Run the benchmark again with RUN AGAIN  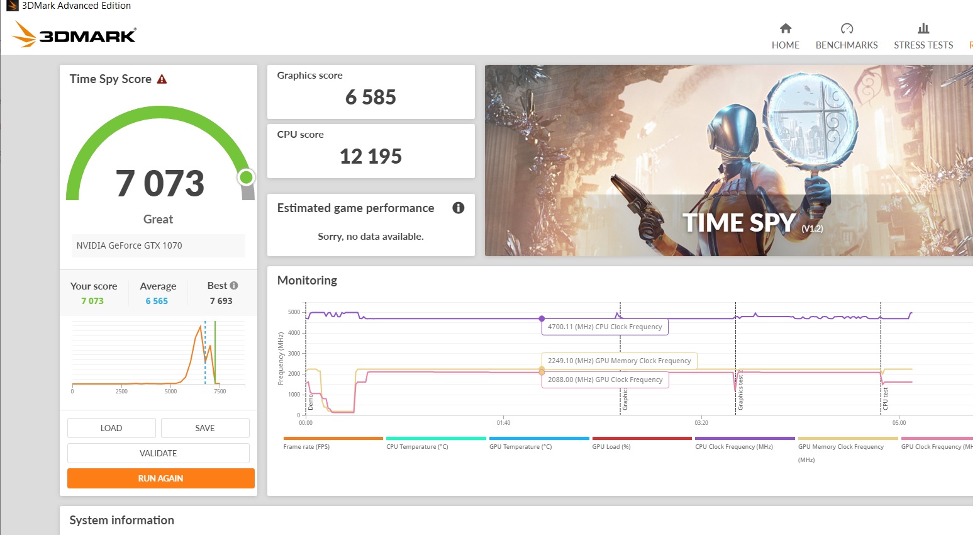[161, 478]
